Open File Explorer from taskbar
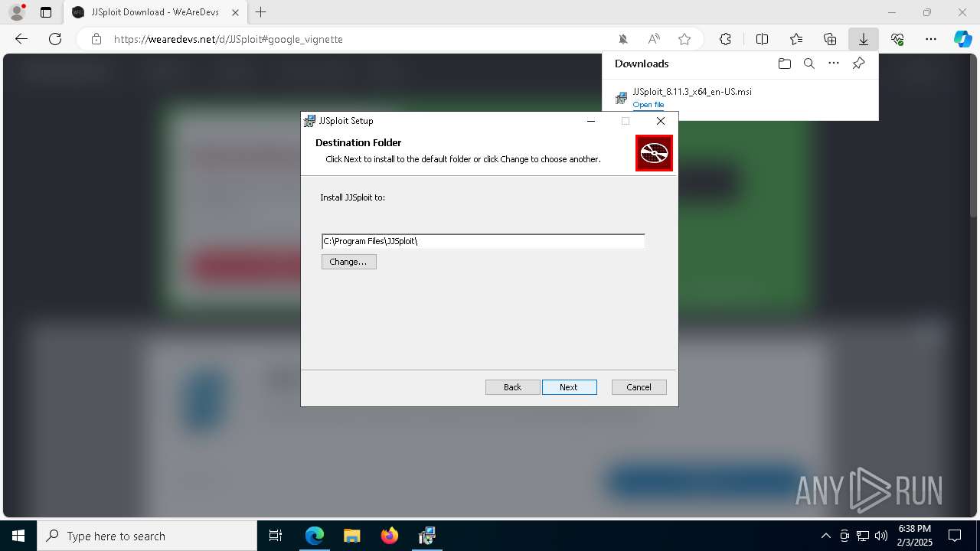The height and width of the screenshot is (551, 980). click(x=351, y=536)
